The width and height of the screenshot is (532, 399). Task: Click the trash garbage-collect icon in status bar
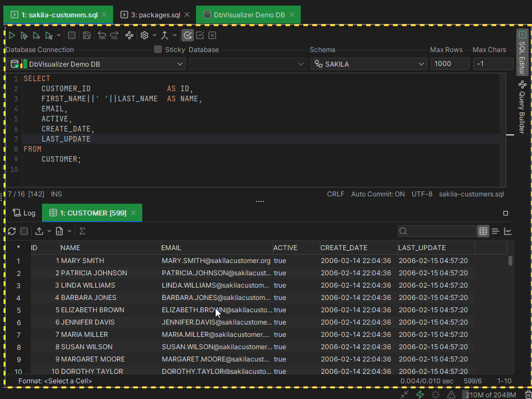pos(528,395)
